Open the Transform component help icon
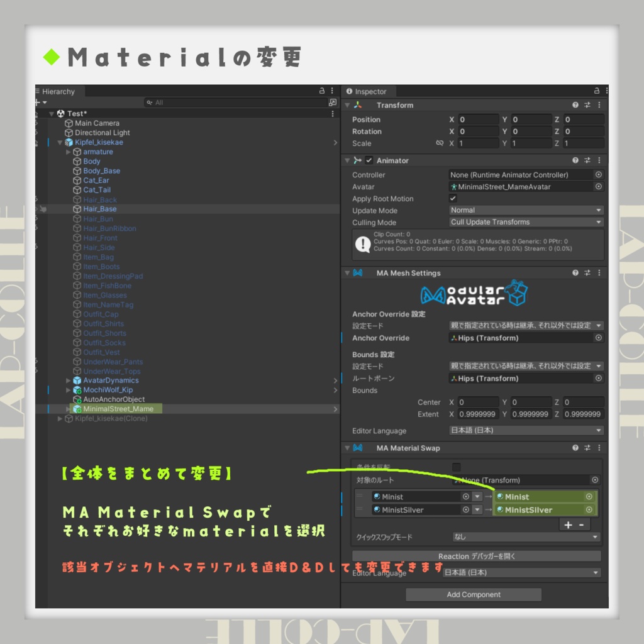The image size is (644, 644). pyautogui.click(x=575, y=105)
